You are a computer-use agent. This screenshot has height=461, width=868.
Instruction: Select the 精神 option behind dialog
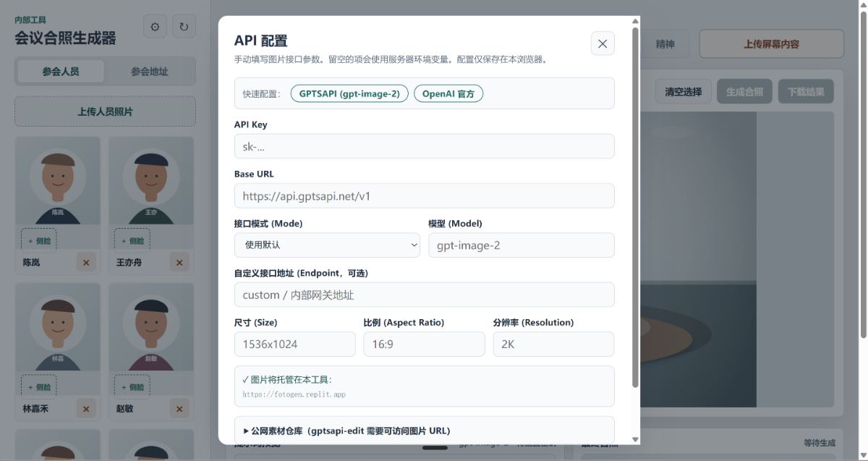pos(665,43)
